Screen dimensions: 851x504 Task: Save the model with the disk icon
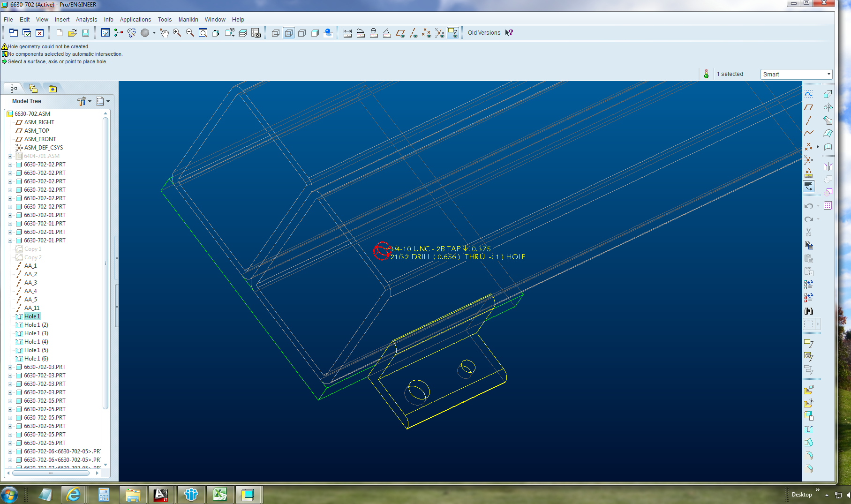tap(85, 33)
